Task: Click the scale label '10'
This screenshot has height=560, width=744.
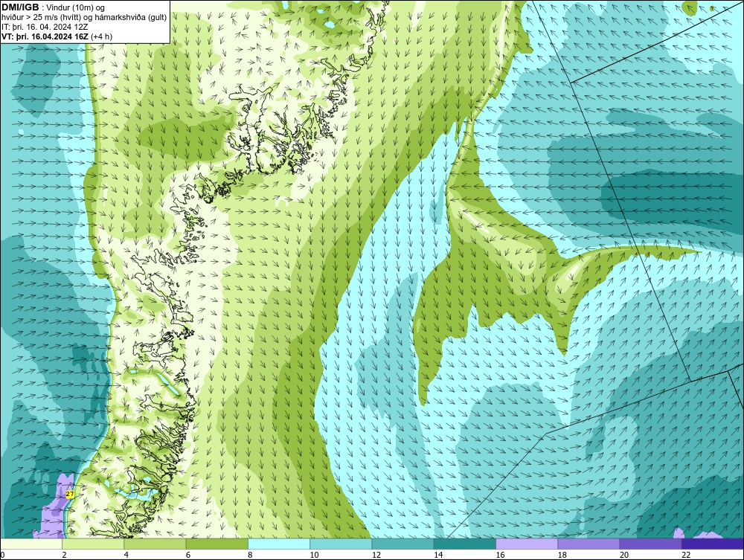Action: (x=314, y=556)
